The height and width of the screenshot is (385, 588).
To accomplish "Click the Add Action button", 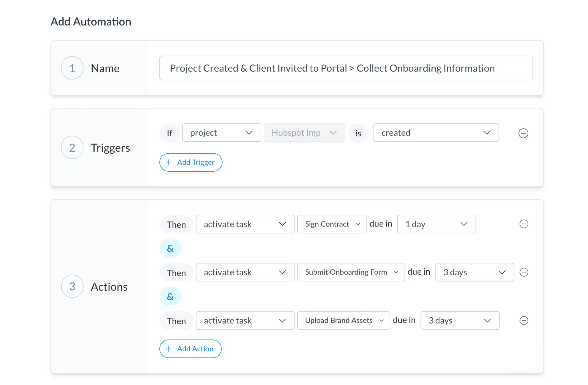I will tap(190, 349).
